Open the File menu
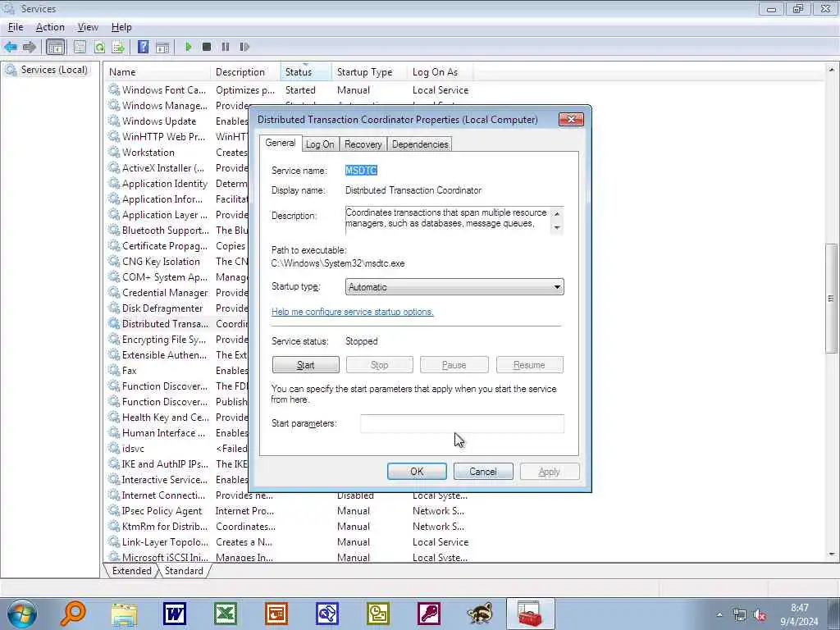 tap(16, 27)
